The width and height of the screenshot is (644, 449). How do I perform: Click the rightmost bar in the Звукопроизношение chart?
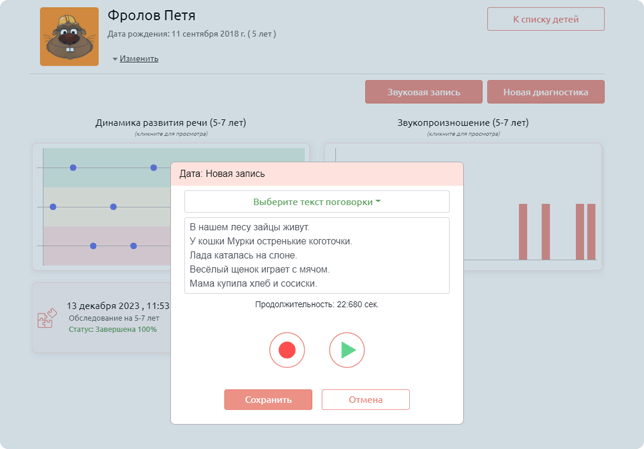point(591,234)
